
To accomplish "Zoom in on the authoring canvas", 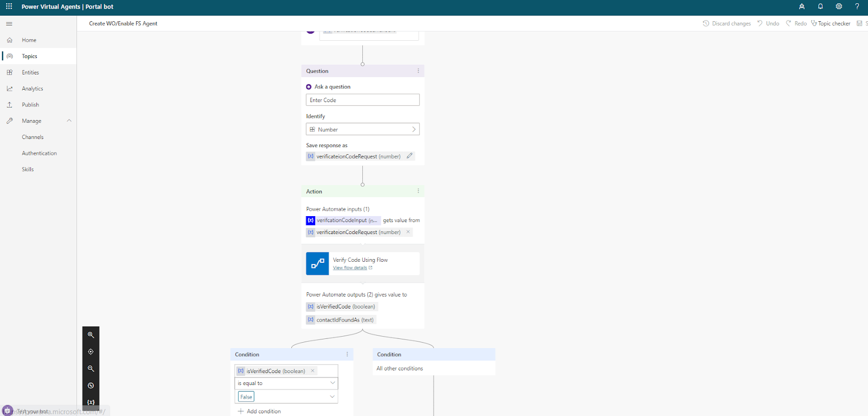I will (x=91, y=335).
